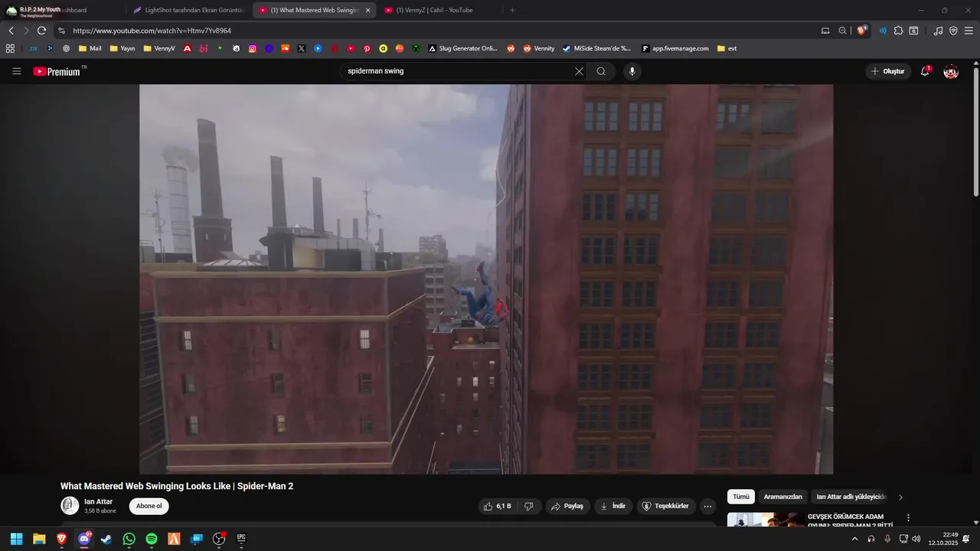Go back in browser
980x551 pixels.
coord(11,31)
